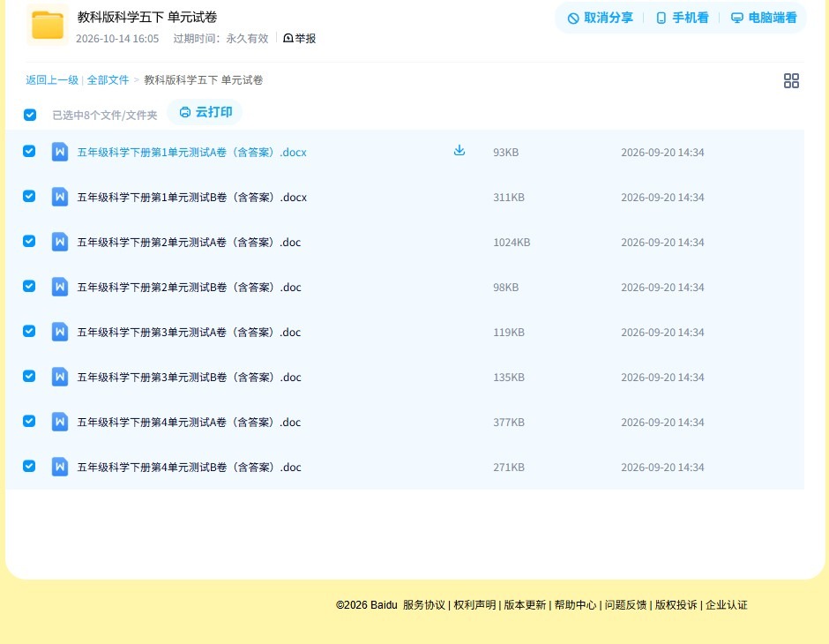The height and width of the screenshot is (644, 829).
Task: Click Word icon of 第4单元测试A卷
Action: click(x=60, y=422)
